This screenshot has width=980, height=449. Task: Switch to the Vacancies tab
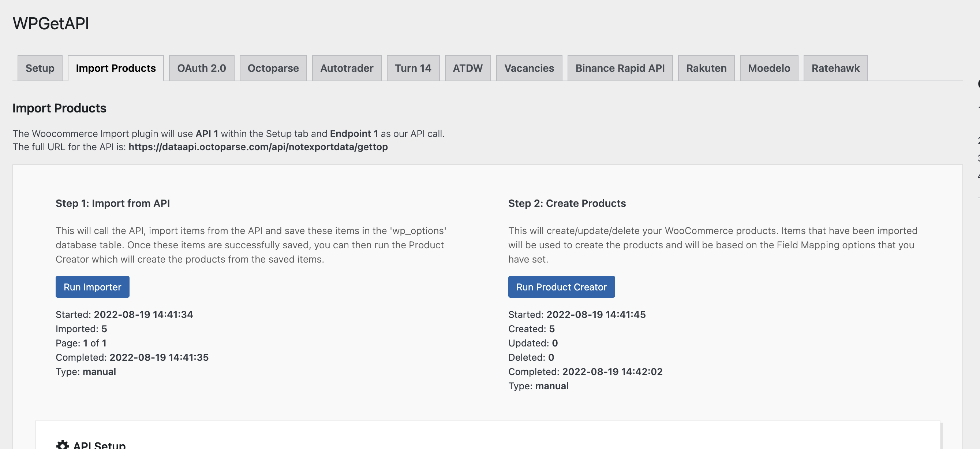(x=529, y=68)
